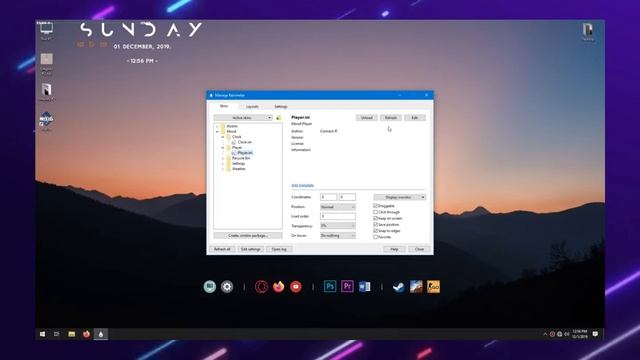640x360 pixels.
Task: Toggle the Draggable checkbox
Action: click(x=376, y=206)
